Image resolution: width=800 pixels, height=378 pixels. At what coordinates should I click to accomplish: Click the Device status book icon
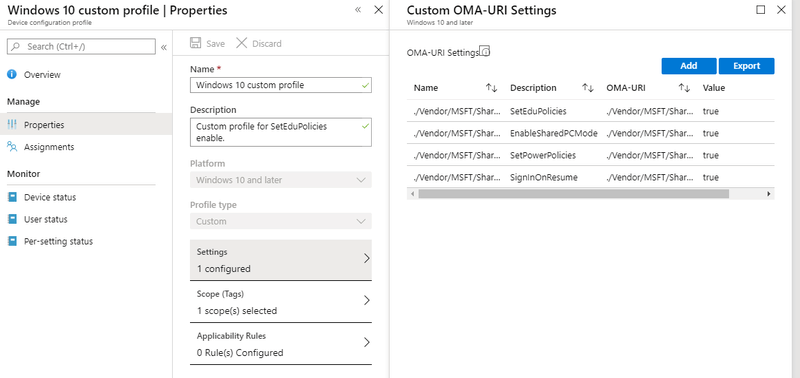click(x=12, y=197)
